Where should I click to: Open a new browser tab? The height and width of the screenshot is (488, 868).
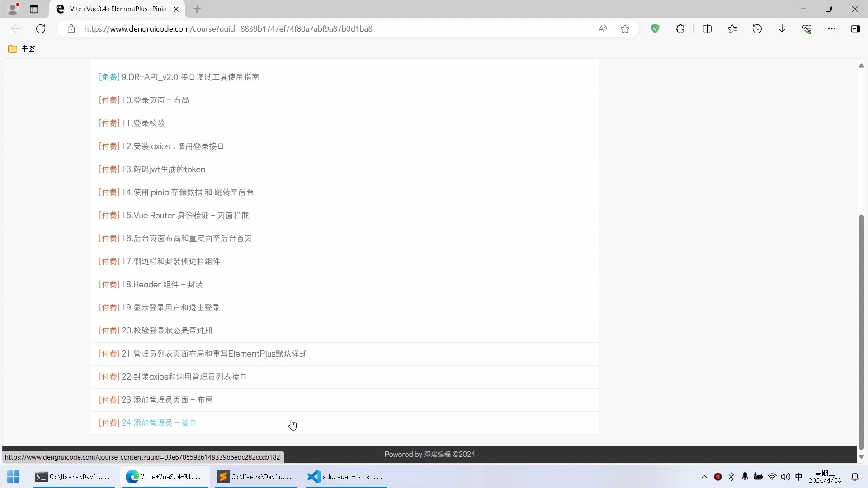point(197,9)
